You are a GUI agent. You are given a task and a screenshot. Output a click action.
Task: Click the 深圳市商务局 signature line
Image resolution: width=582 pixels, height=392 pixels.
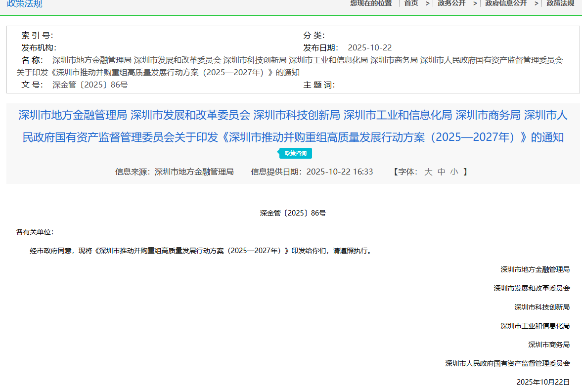click(x=549, y=345)
